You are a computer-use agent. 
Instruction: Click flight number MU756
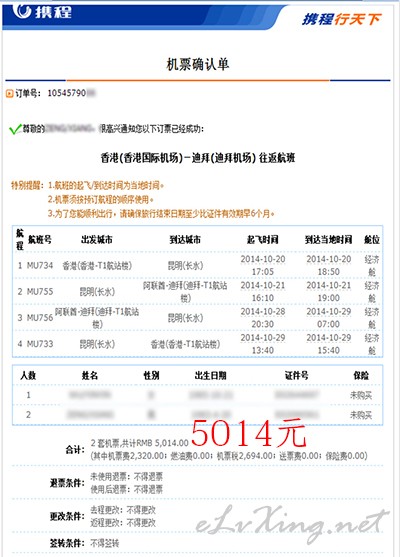40,318
